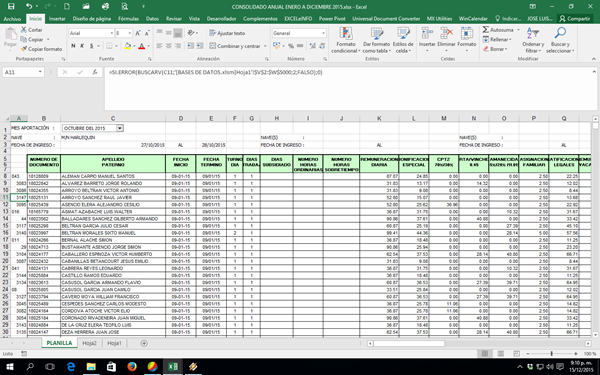This screenshot has width=600, height=375.
Task: Click the red font color A icon
Action: (x=142, y=46)
